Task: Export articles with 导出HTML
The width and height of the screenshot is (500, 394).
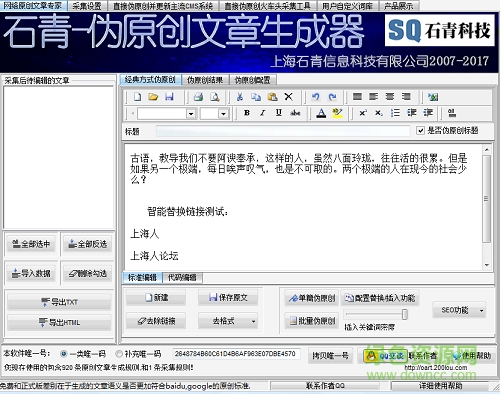Action: tap(59, 322)
